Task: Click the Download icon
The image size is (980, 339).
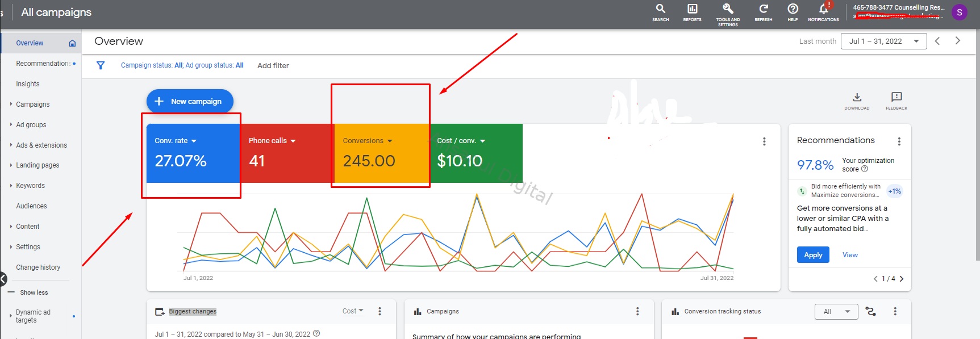Action: tap(857, 101)
